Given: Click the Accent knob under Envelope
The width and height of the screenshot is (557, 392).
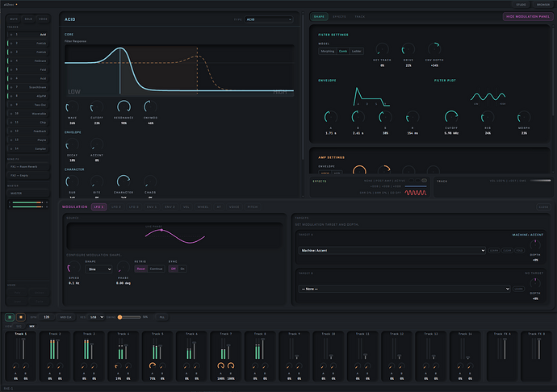Looking at the screenshot, I should point(97,145).
